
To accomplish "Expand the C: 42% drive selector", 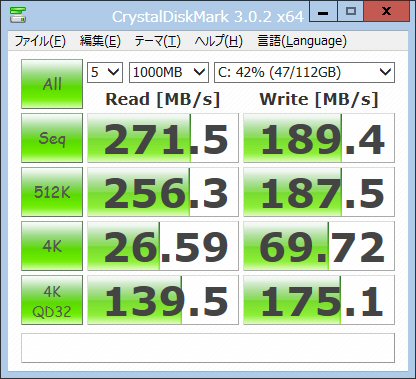I will pos(304,72).
